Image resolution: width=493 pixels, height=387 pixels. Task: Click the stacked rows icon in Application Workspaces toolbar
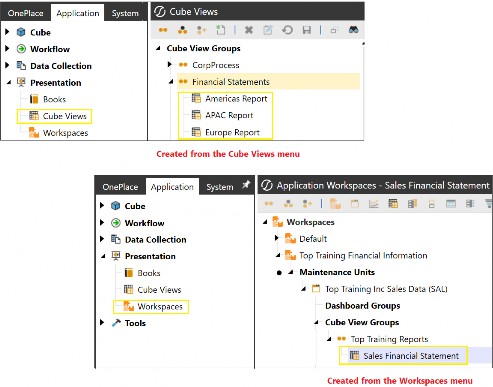click(x=470, y=204)
